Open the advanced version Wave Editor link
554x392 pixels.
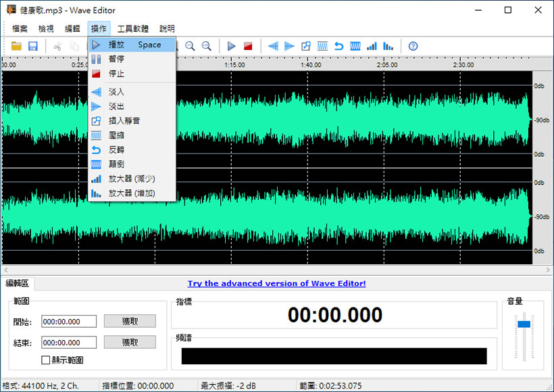pyautogui.click(x=276, y=284)
